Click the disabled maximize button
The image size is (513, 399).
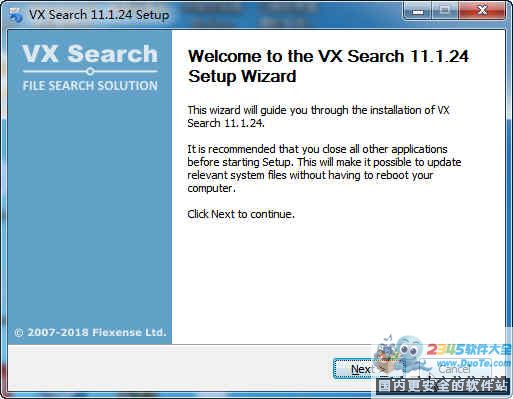(x=445, y=12)
